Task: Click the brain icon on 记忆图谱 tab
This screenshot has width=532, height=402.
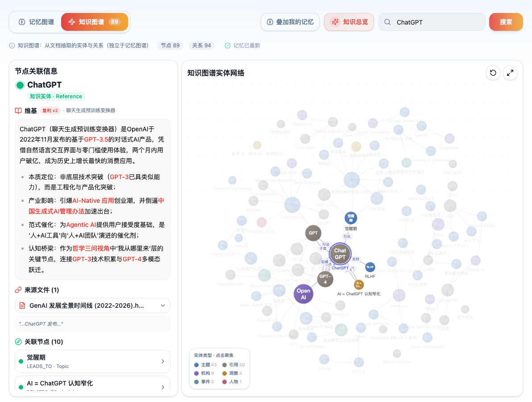Action: 22,22
